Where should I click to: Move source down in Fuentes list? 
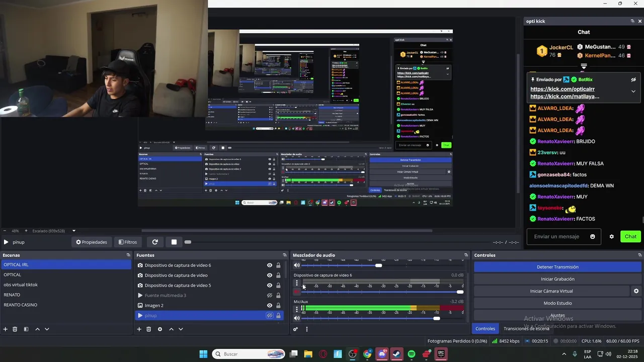181,329
